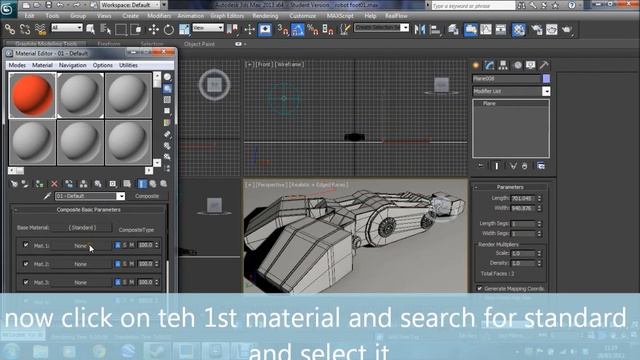640x360 pixels.
Task: Click the Mat. 1 None material button
Action: point(80,245)
